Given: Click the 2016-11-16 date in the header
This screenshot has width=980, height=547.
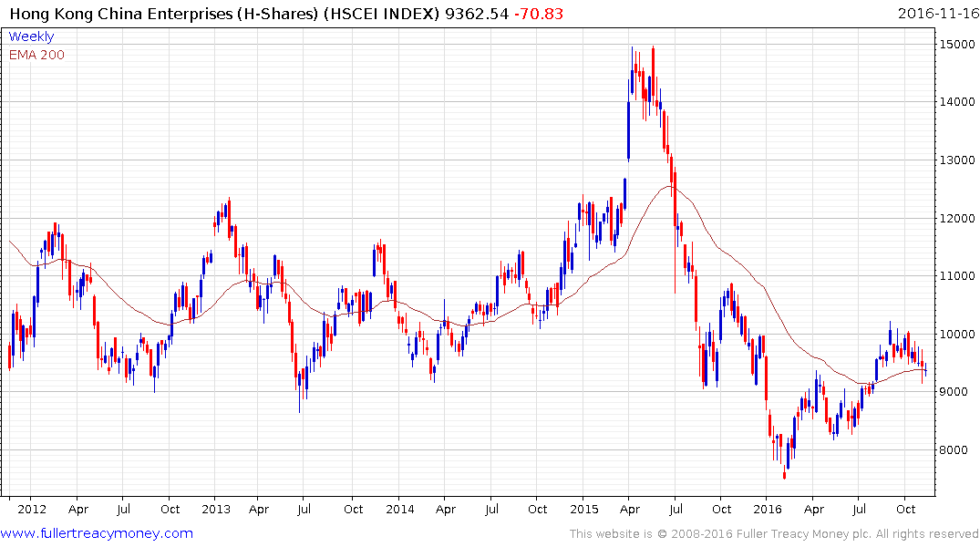Looking at the screenshot, I should tap(935, 14).
